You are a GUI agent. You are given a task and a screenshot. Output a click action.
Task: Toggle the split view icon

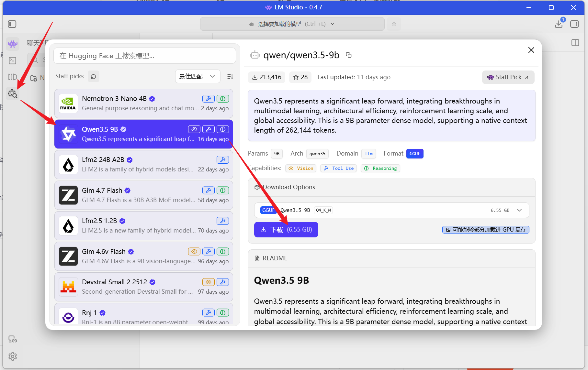pyautogui.click(x=575, y=43)
